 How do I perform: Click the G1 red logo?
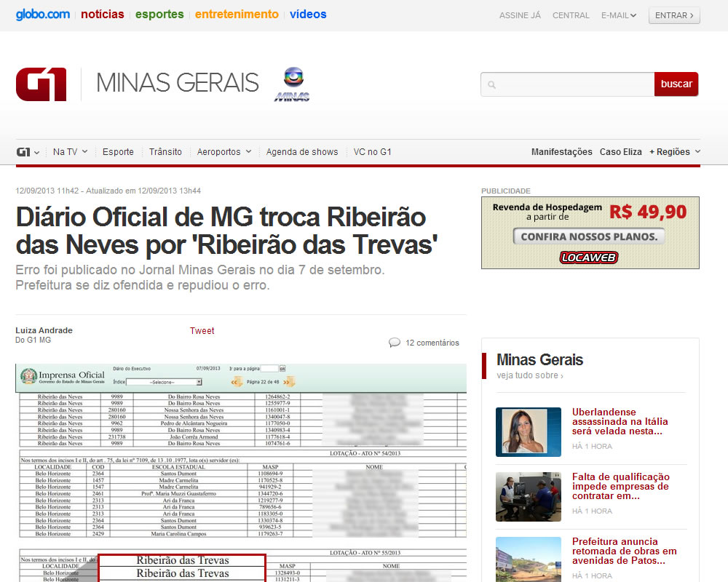41,84
